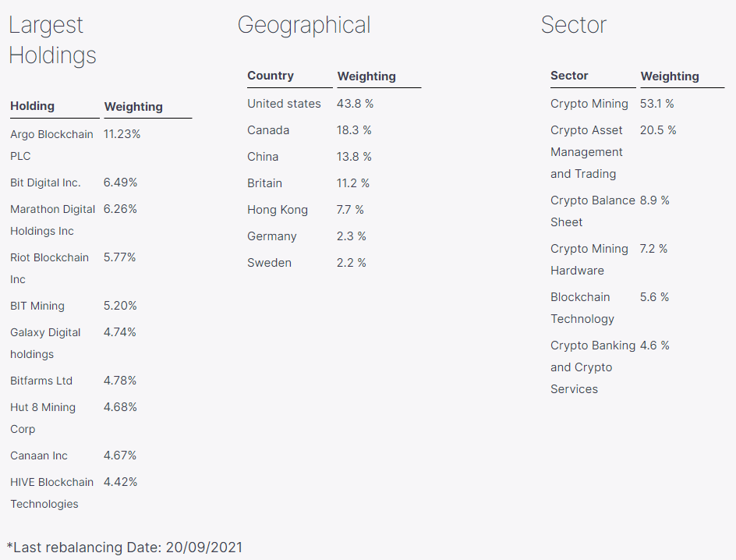Select the Sweden country entry
The image size is (736, 560).
[269, 263]
